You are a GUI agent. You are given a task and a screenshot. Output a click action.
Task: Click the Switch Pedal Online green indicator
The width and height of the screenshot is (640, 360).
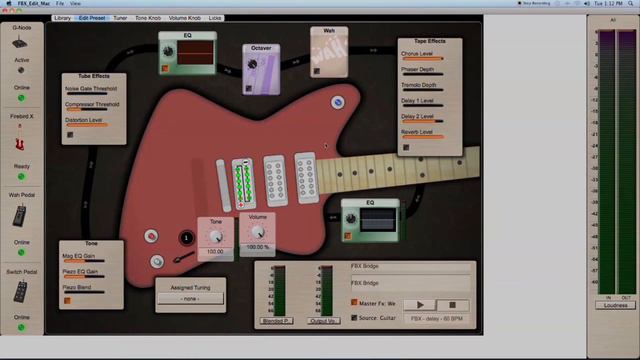pos(21,327)
